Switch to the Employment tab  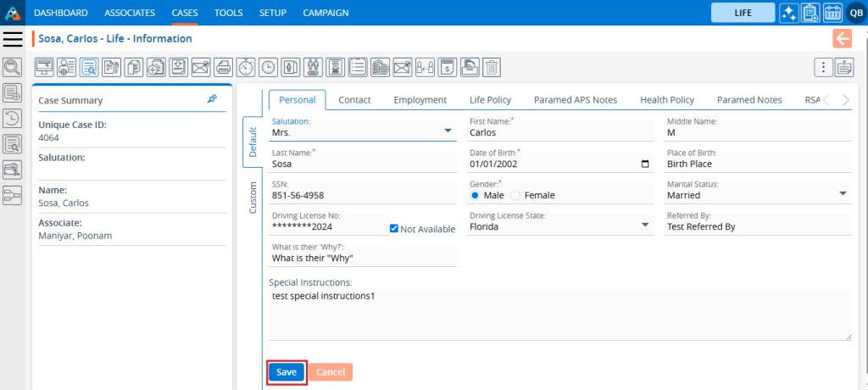420,100
